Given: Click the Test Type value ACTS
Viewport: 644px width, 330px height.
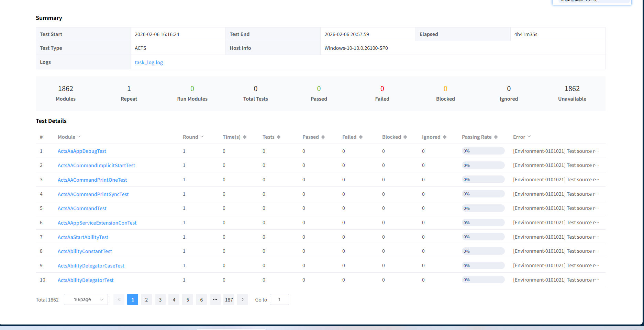Looking at the screenshot, I should [x=141, y=48].
